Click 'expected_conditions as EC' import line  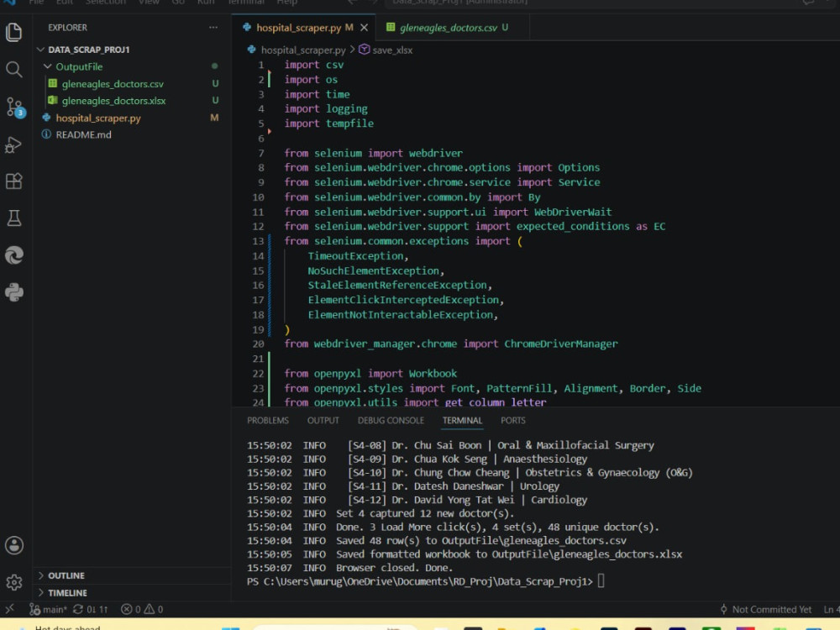[x=475, y=226]
